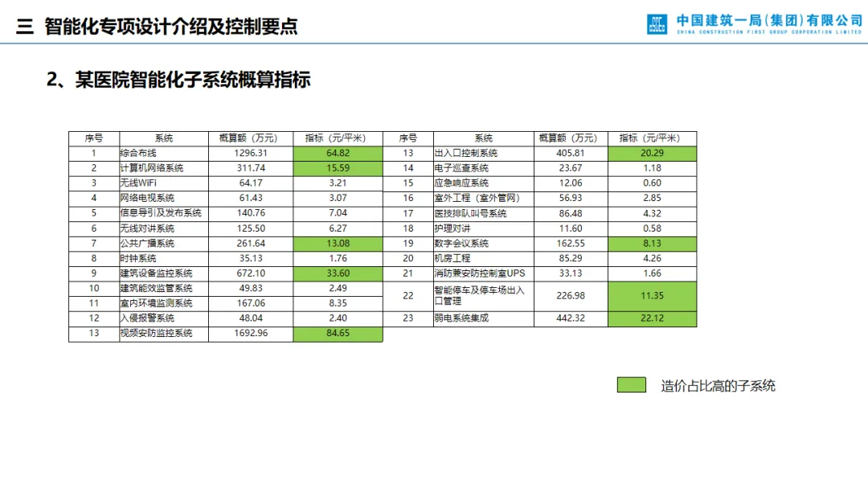Select cell '时钟系统'

pos(164,259)
